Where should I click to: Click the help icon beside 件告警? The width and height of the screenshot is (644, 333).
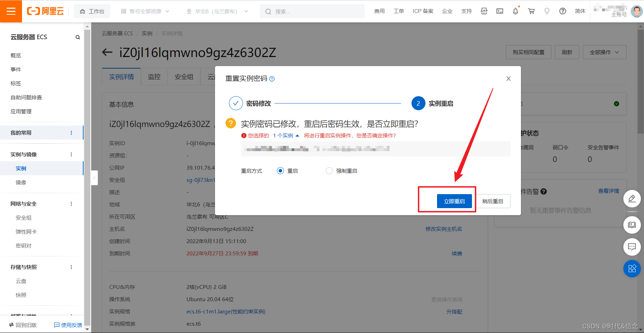point(544,191)
